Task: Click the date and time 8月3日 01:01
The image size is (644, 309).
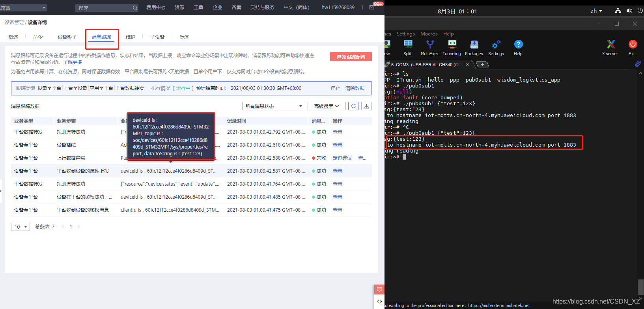Action: click(x=457, y=11)
